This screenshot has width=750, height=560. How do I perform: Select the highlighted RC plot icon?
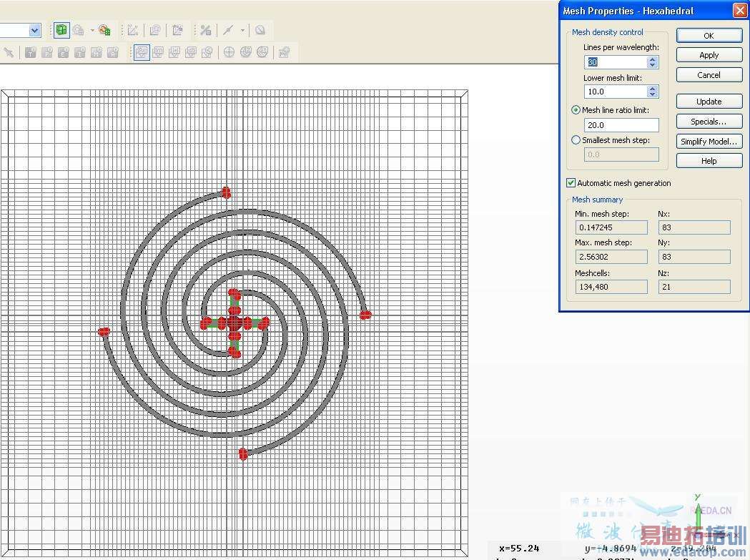click(x=142, y=52)
